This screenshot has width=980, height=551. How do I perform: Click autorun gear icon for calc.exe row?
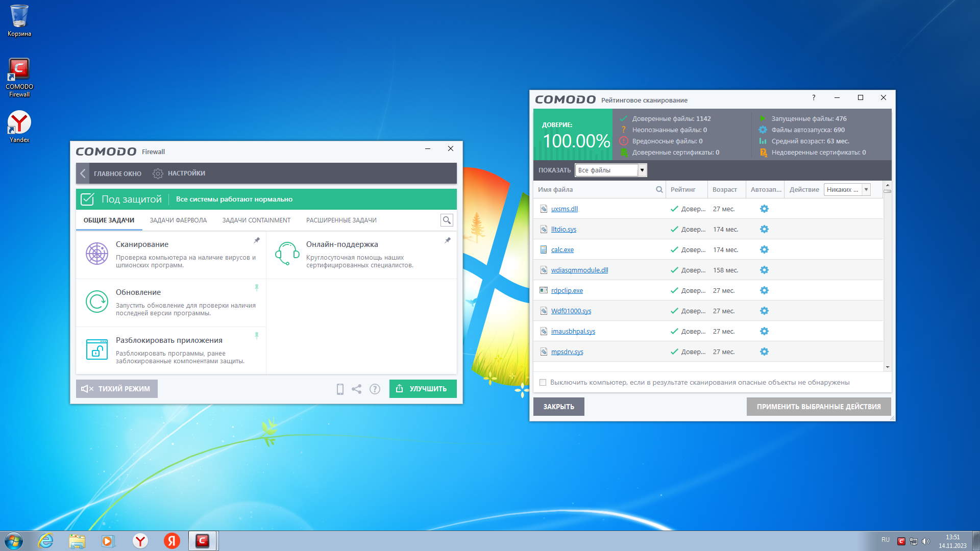(764, 249)
